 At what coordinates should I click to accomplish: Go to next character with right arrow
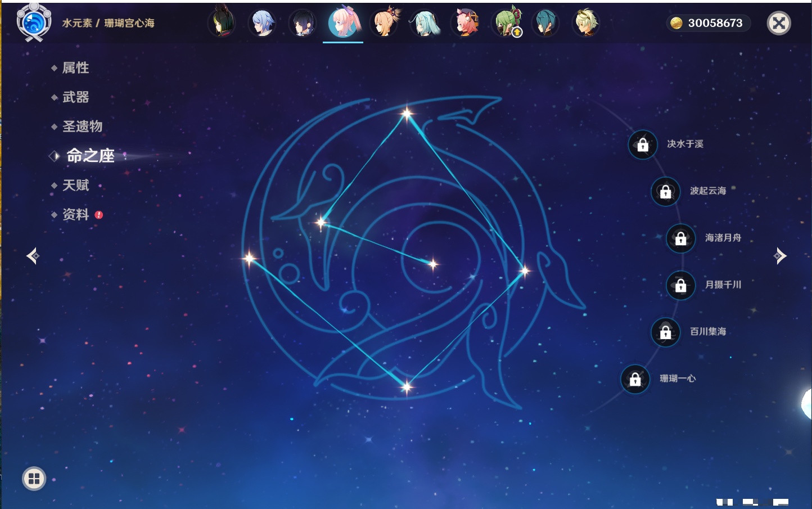pyautogui.click(x=779, y=256)
